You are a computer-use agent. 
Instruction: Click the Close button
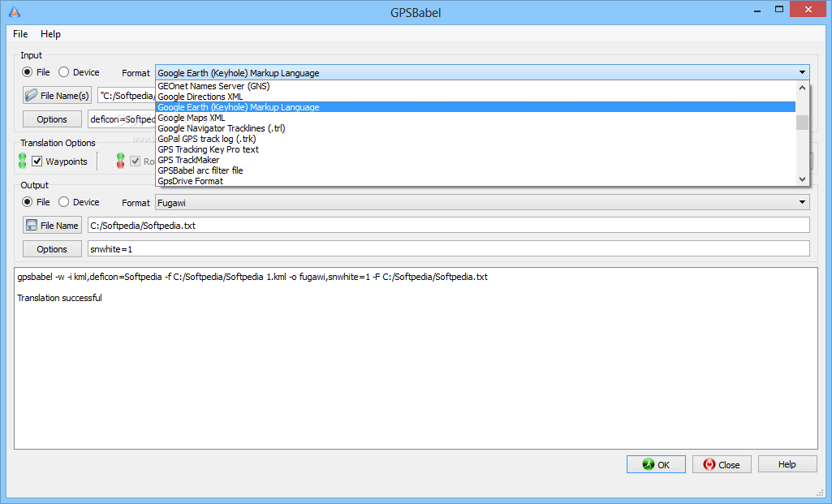[x=722, y=464]
